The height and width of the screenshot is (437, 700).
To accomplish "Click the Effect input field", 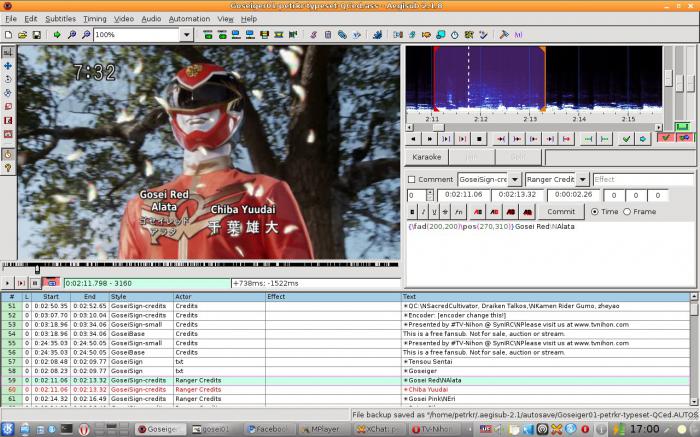I will (x=643, y=179).
